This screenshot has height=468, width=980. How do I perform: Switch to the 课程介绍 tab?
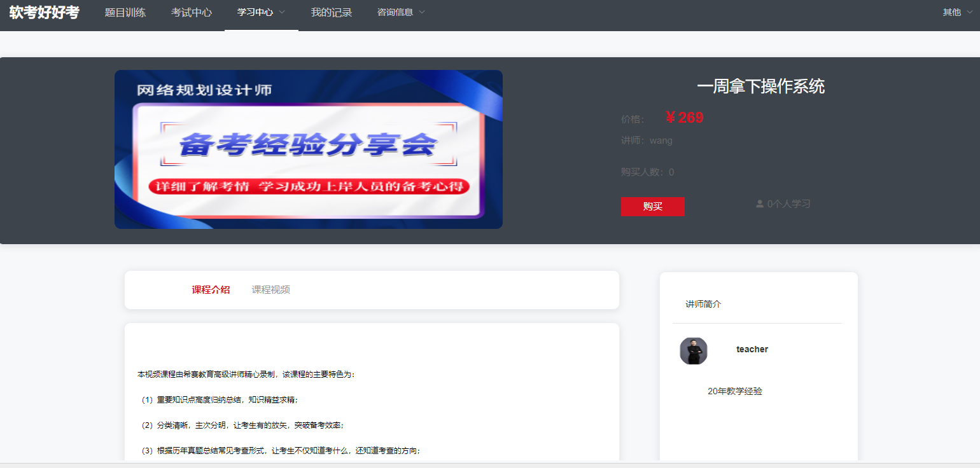(x=210, y=289)
